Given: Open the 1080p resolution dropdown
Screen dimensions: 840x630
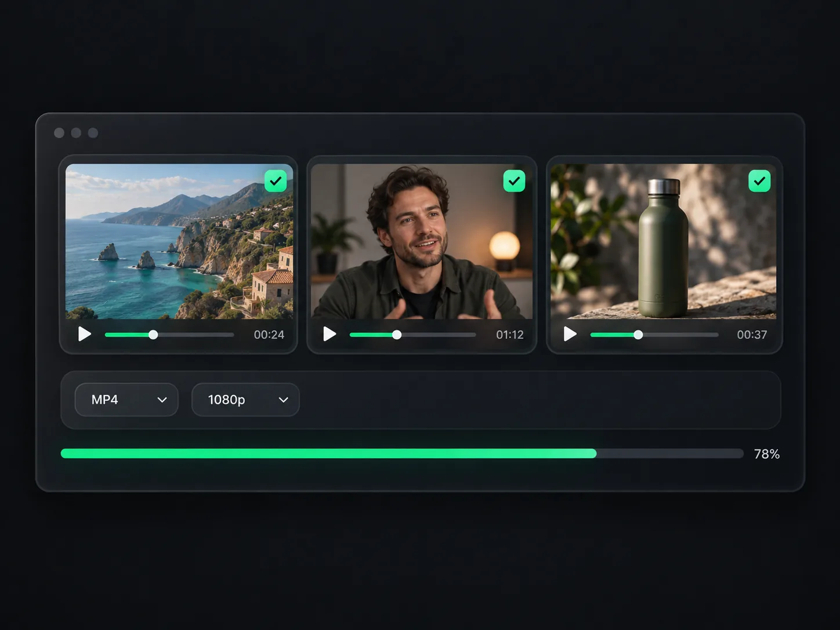Looking at the screenshot, I should click(245, 400).
